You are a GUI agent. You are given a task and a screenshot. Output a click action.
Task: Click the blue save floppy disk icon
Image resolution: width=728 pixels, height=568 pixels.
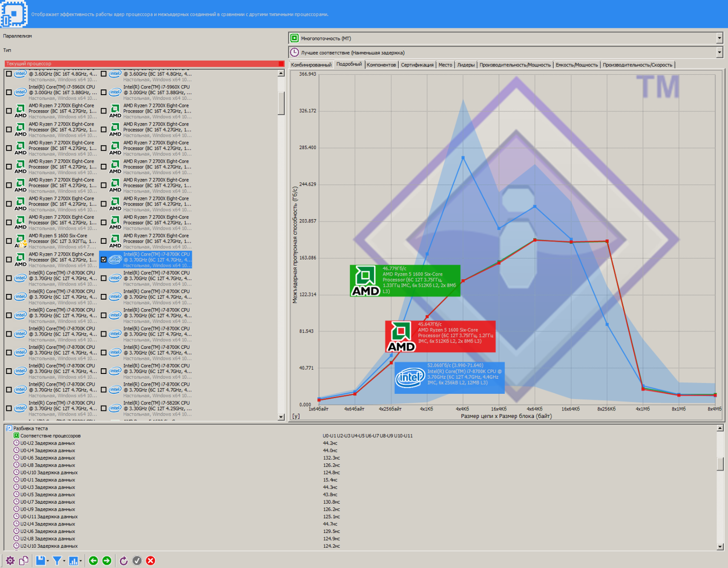click(x=41, y=561)
